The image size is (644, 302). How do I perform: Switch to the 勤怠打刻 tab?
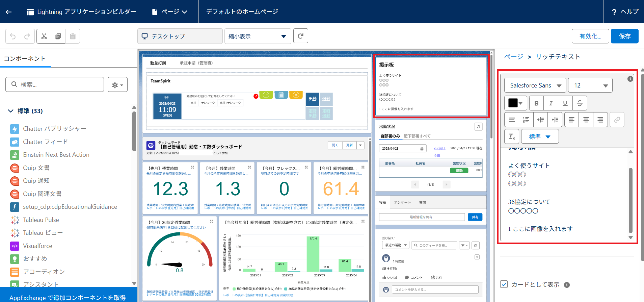[x=158, y=63]
